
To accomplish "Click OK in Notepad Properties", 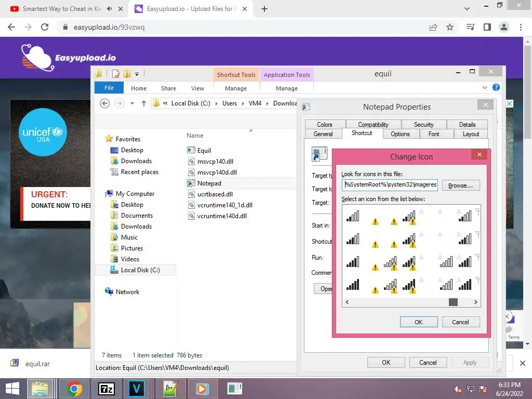I will click(386, 362).
